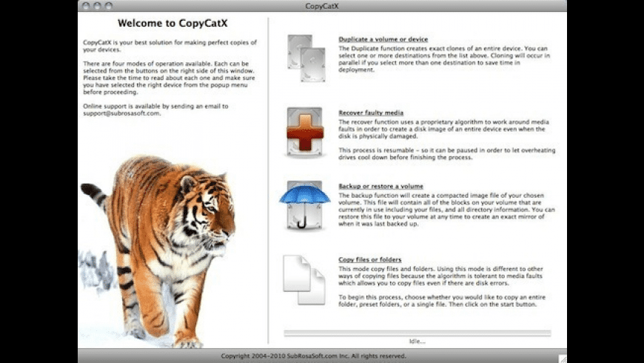Image resolution: width=644 pixels, height=363 pixels.
Task: Click the 'This process is resumable' paragraph
Action: coord(447,154)
